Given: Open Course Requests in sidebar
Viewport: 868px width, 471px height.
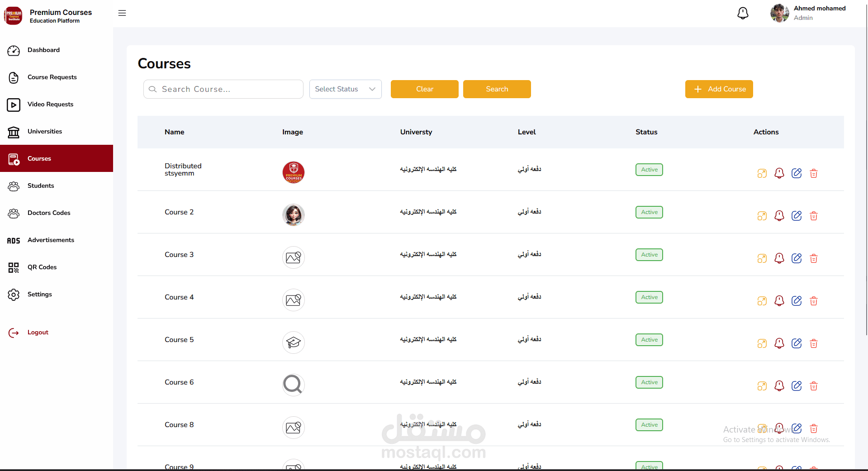Looking at the screenshot, I should pyautogui.click(x=57, y=77).
